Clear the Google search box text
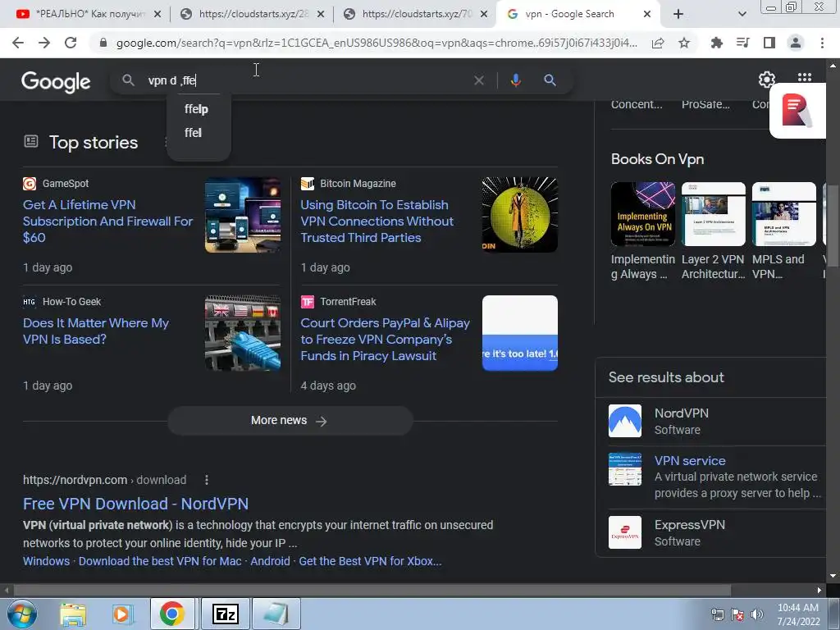This screenshot has height=630, width=840. [479, 80]
